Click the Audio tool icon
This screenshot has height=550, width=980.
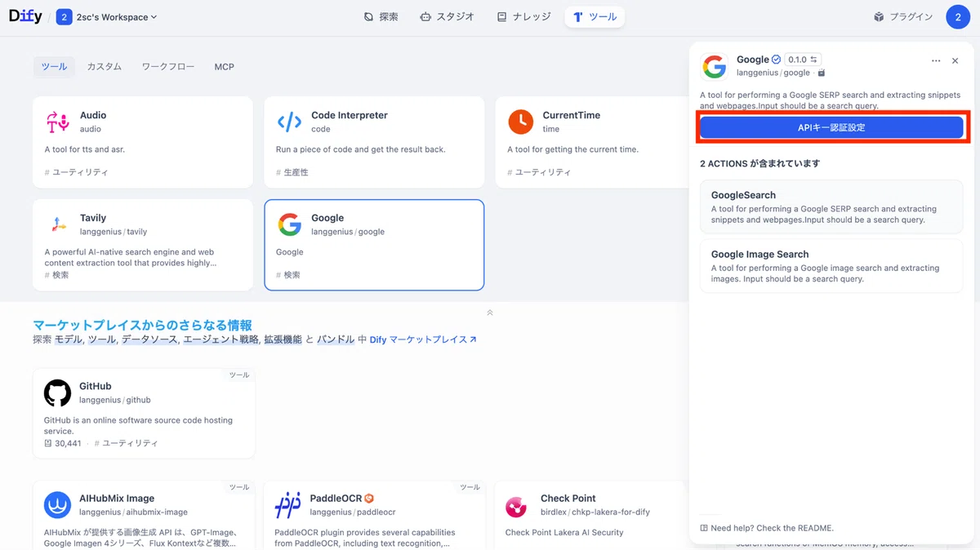pos(58,122)
